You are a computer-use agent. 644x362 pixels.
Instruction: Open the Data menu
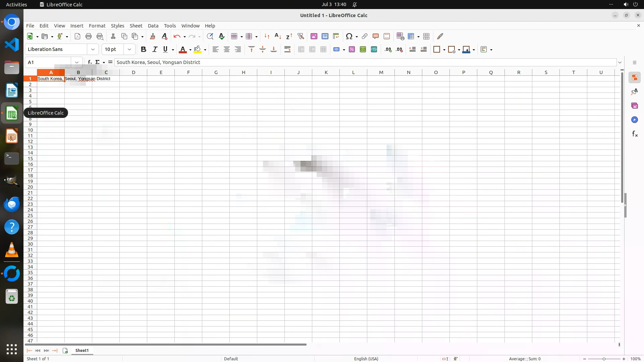coord(153,25)
